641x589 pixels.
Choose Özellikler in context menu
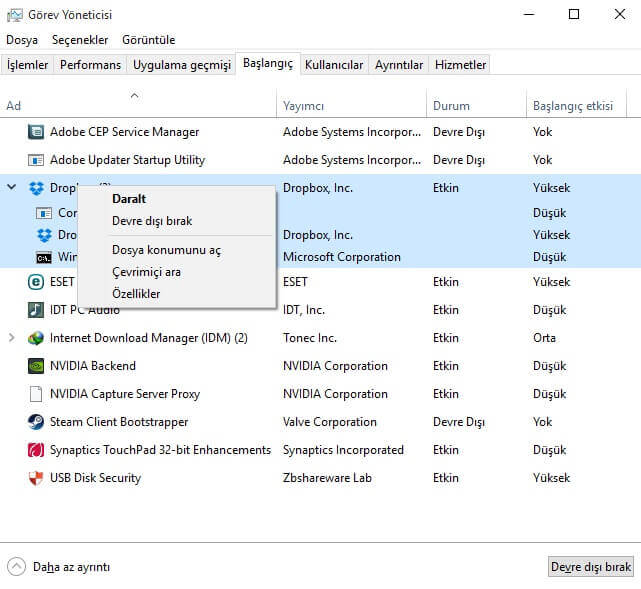point(177,294)
